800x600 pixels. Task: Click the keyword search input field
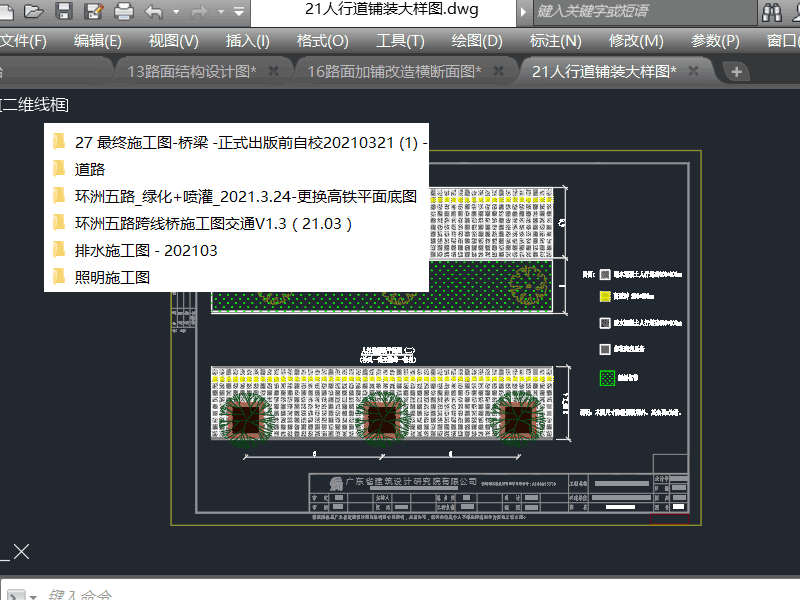(645, 12)
